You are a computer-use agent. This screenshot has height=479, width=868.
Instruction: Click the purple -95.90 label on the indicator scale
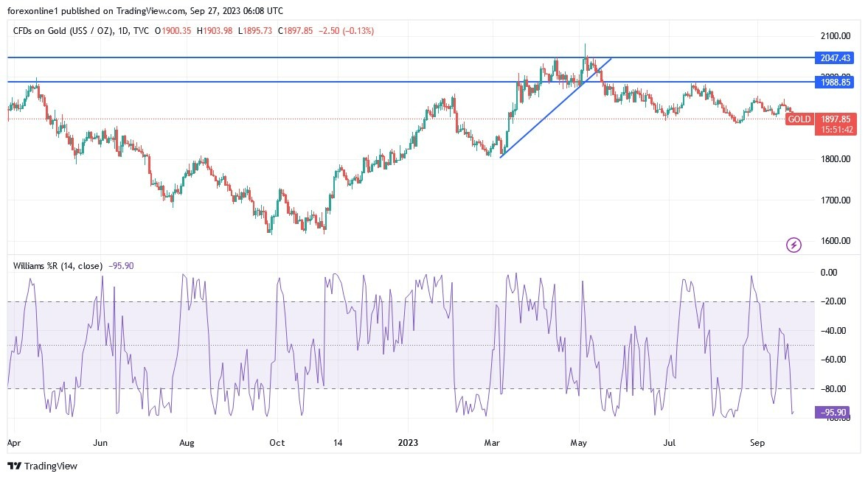point(832,414)
